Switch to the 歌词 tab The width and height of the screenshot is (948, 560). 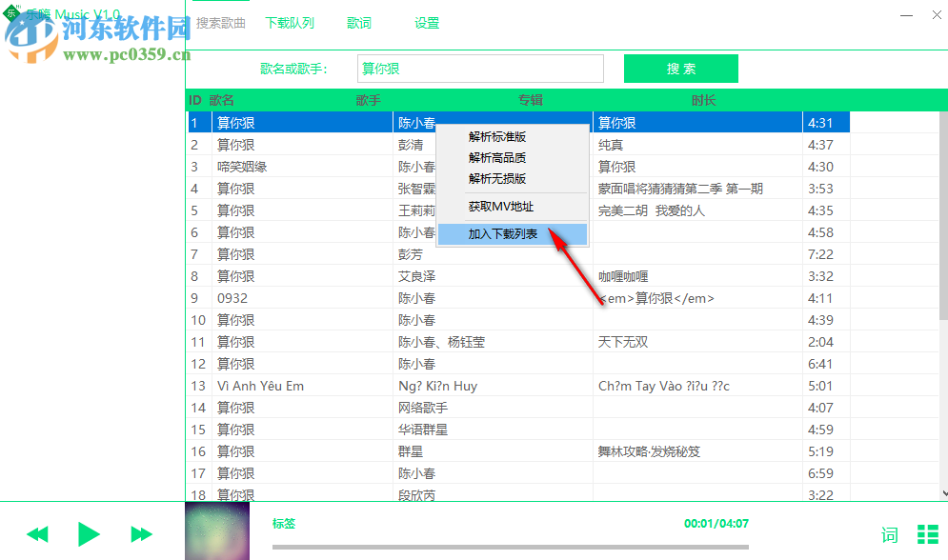coord(359,23)
